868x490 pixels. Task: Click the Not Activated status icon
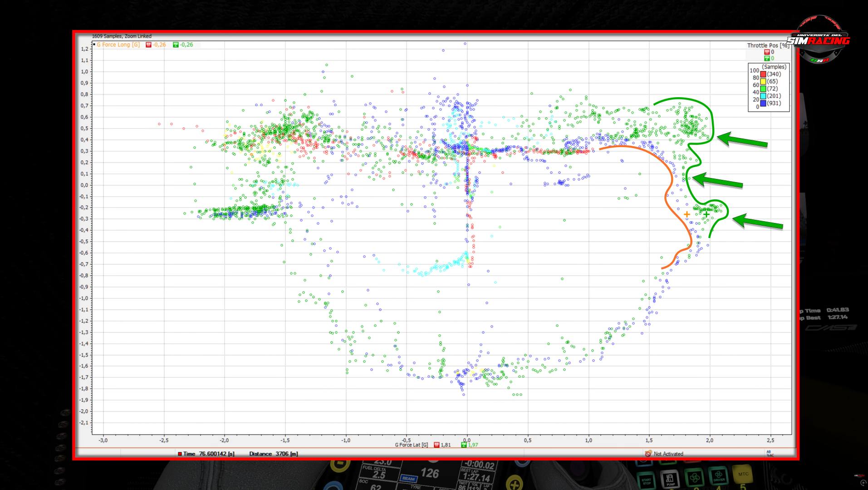pos(647,453)
